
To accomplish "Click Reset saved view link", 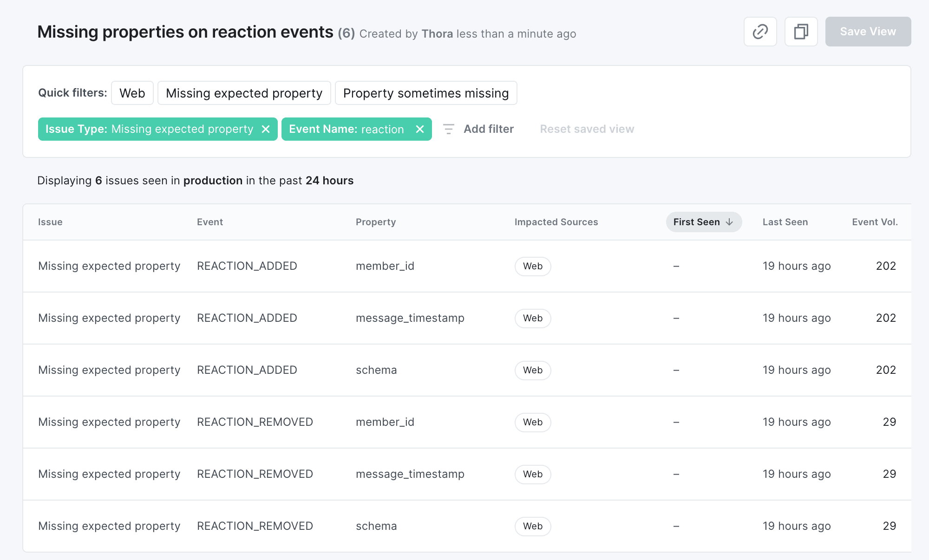I will pos(587,129).
